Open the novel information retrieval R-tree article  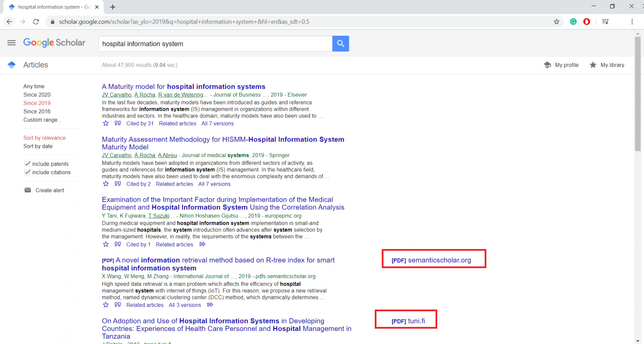tap(218, 264)
